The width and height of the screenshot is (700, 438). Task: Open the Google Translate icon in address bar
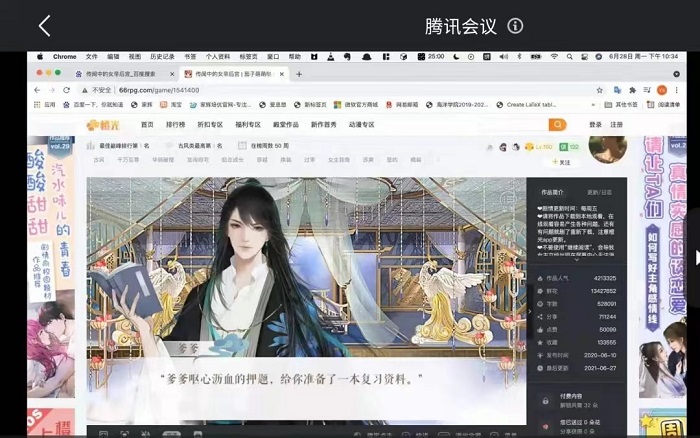(x=617, y=90)
